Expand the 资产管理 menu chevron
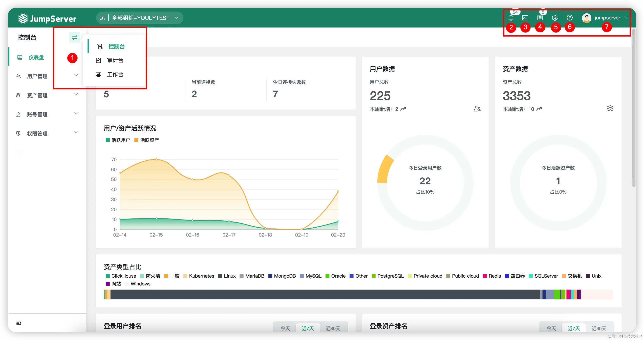The width and height of the screenshot is (644, 340). 76,94
